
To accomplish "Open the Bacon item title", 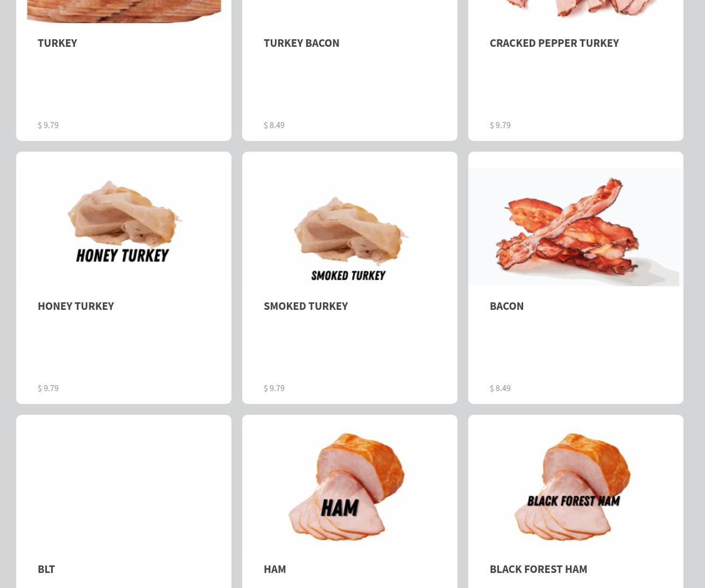I will coord(506,306).
